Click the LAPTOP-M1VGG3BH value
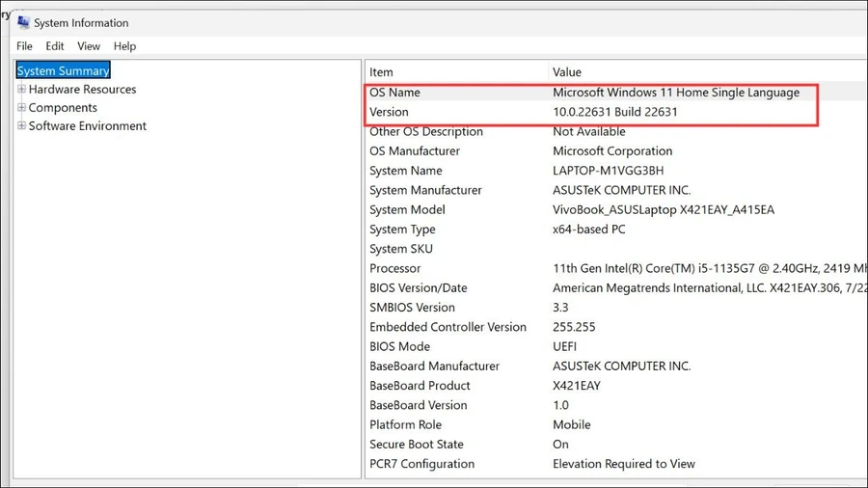The height and width of the screenshot is (488, 868). (608, 171)
